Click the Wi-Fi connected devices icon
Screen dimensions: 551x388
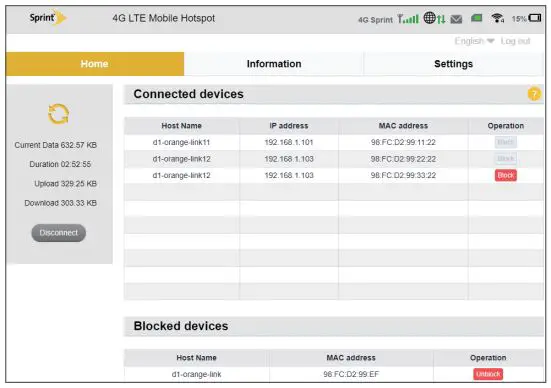tap(498, 18)
